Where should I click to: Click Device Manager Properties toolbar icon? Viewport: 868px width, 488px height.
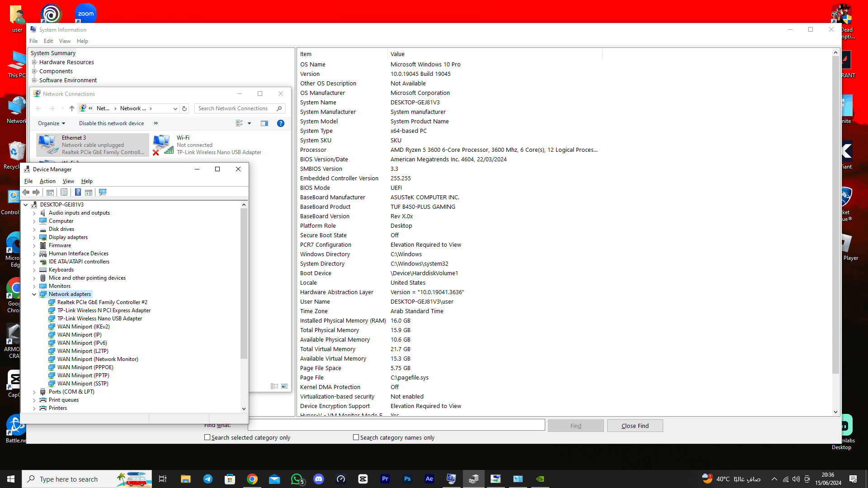point(64,192)
